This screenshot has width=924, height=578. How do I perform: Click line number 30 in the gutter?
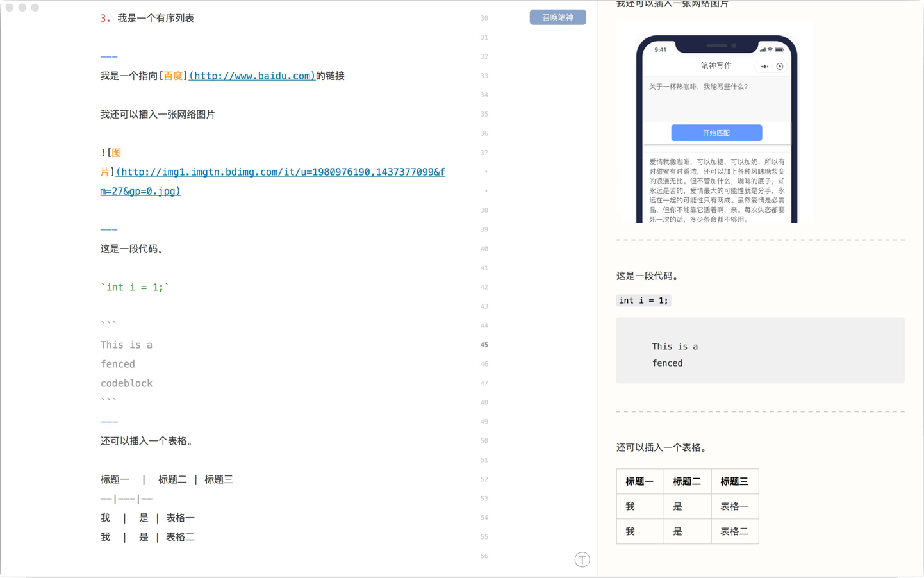point(484,18)
